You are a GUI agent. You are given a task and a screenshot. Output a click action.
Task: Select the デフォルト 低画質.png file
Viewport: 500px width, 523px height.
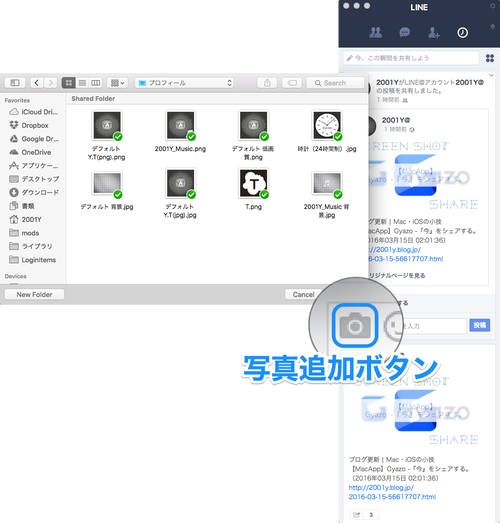point(253,135)
